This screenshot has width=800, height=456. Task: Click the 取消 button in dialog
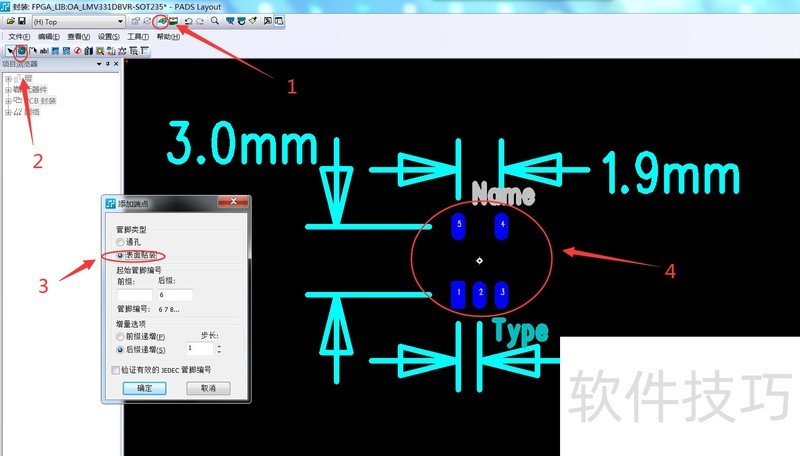(x=207, y=388)
